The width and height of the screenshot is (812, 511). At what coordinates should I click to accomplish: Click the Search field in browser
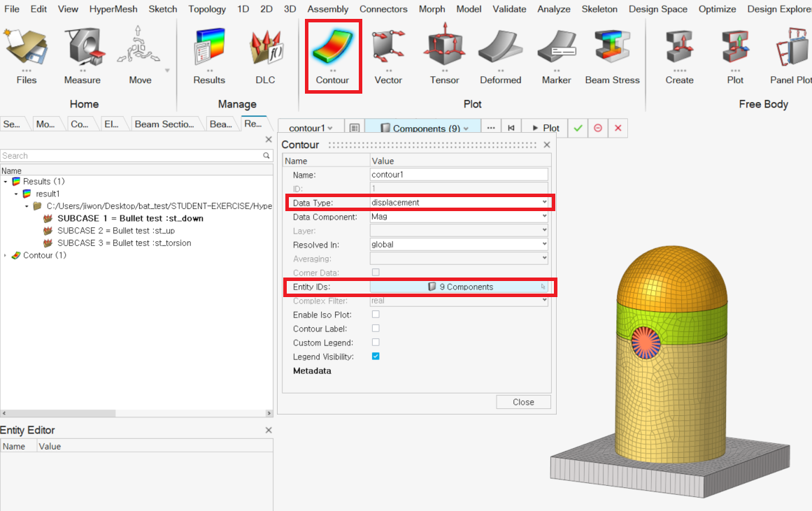132,155
